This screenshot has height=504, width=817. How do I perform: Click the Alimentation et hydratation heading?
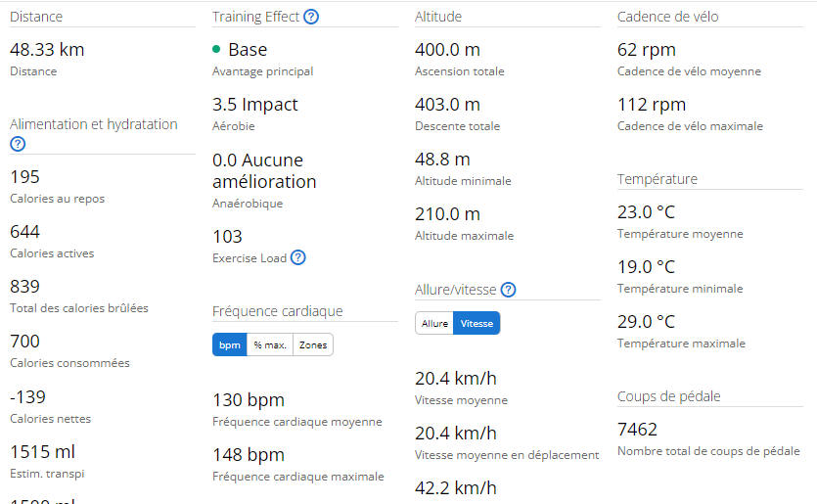pyautogui.click(x=94, y=124)
